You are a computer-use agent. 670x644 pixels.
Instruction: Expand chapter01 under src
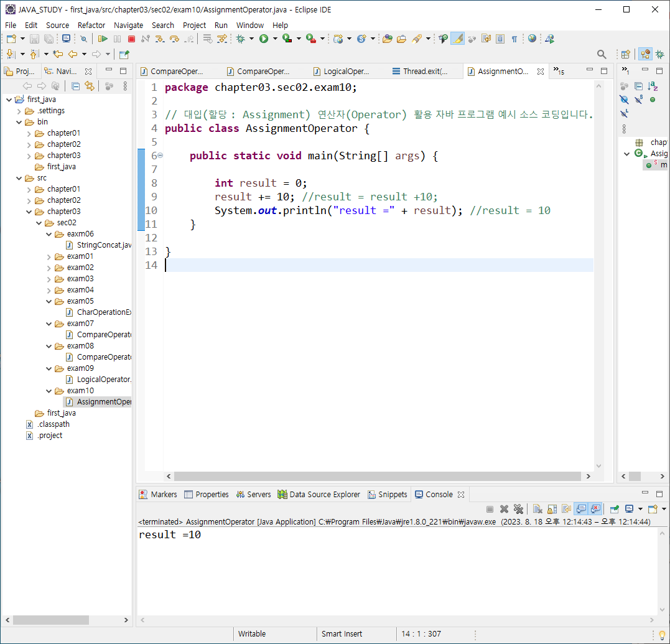(29, 189)
